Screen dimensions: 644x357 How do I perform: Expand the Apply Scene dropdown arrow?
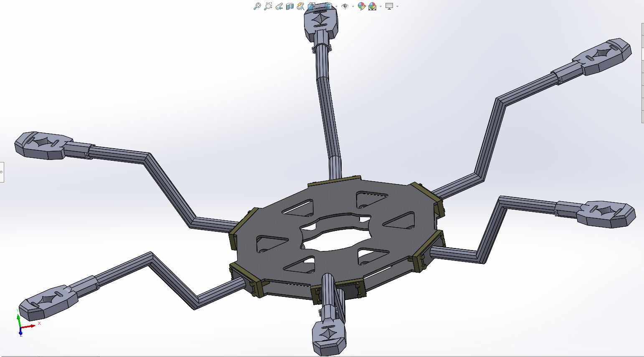coord(380,6)
